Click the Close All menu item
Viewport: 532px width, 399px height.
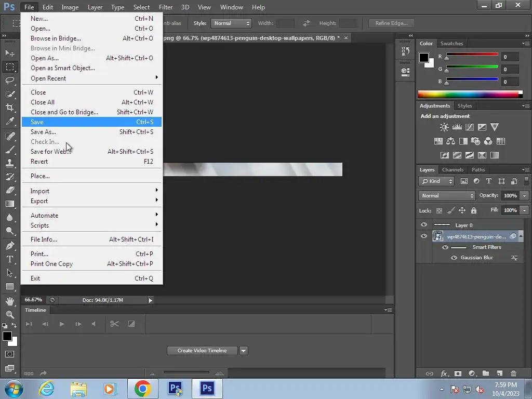pos(91,102)
